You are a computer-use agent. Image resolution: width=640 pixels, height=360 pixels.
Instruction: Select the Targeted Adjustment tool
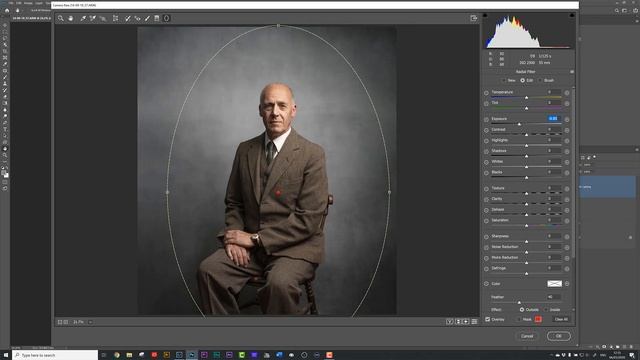pos(103,18)
